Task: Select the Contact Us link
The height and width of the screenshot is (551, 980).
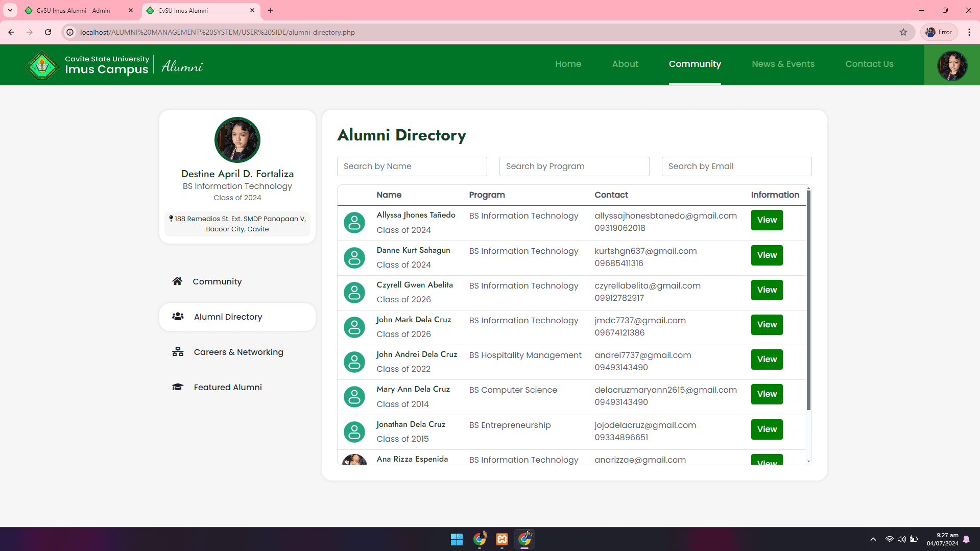Action: tap(869, 64)
